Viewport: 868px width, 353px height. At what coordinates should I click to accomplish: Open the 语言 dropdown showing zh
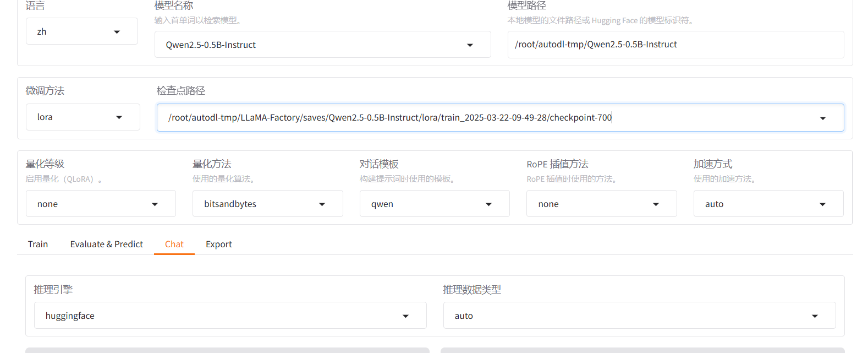pyautogui.click(x=81, y=31)
